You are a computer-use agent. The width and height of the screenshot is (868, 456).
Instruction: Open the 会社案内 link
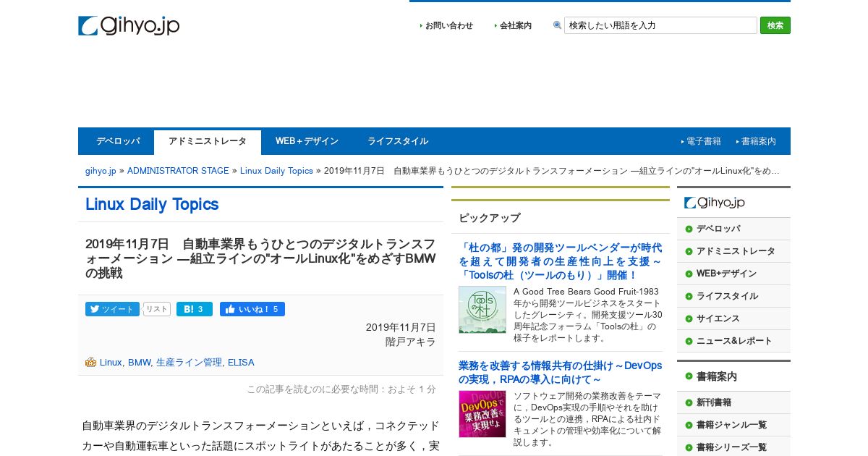[516, 25]
